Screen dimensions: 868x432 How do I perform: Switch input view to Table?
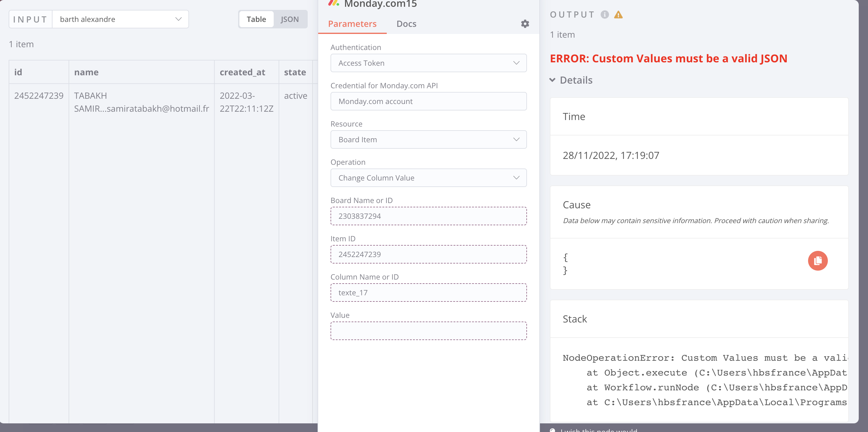click(256, 19)
